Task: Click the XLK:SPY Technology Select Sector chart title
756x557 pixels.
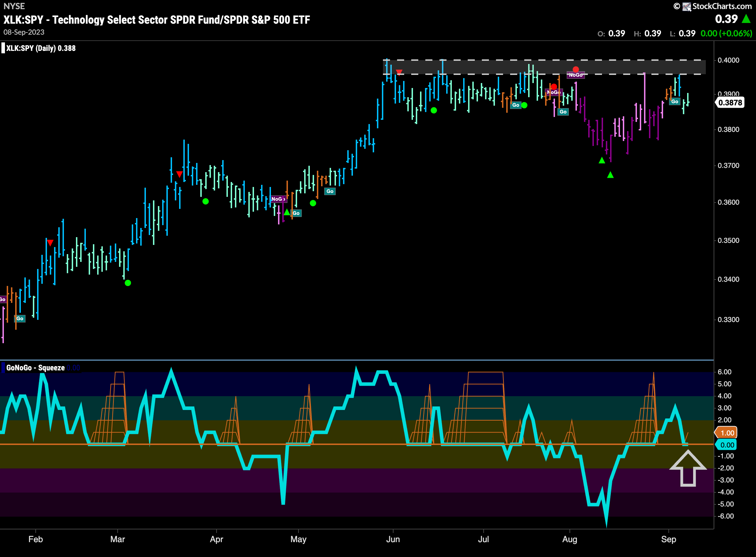Action: (x=156, y=20)
